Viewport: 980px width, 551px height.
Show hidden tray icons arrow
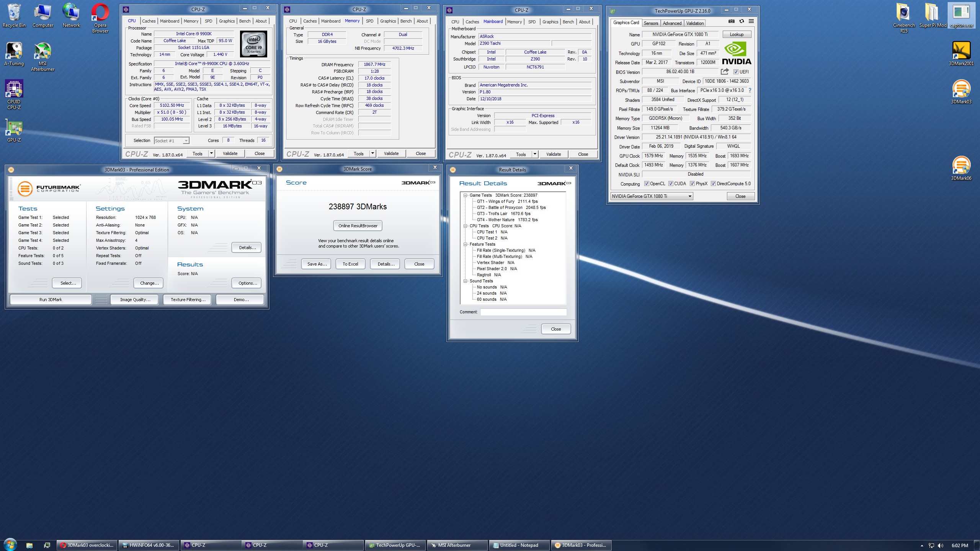point(922,546)
